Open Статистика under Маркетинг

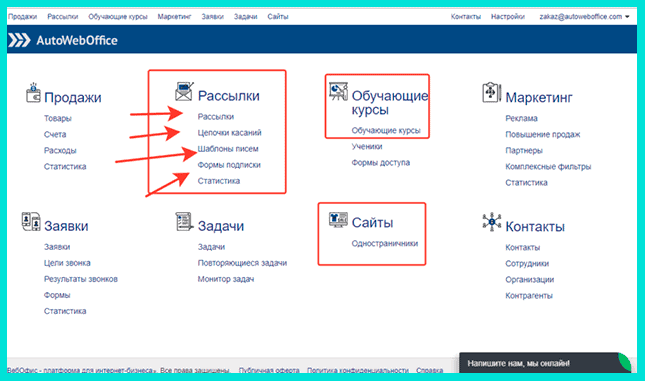(527, 183)
